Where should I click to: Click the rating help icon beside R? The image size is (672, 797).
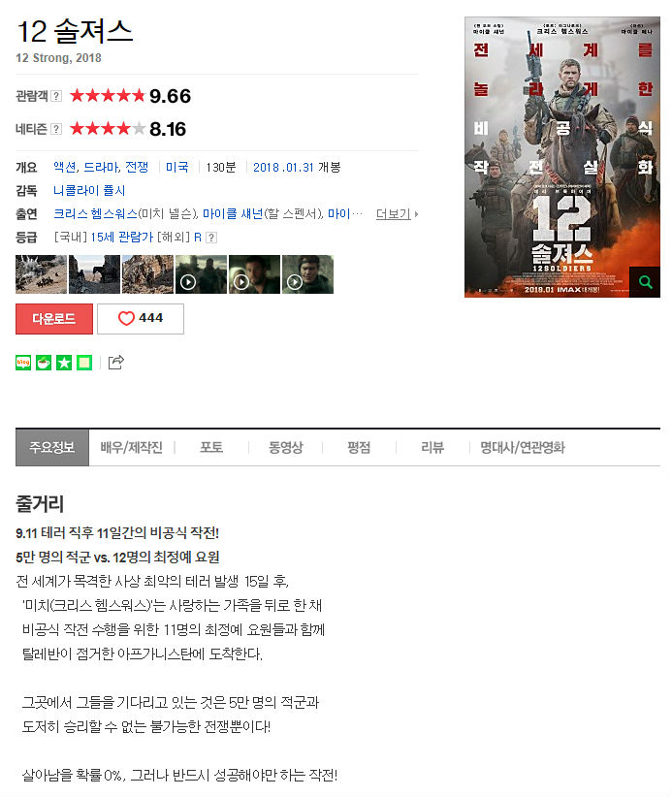pos(211,238)
